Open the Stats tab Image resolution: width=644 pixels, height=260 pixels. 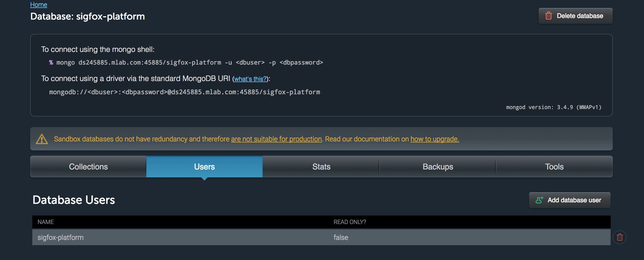click(x=321, y=167)
